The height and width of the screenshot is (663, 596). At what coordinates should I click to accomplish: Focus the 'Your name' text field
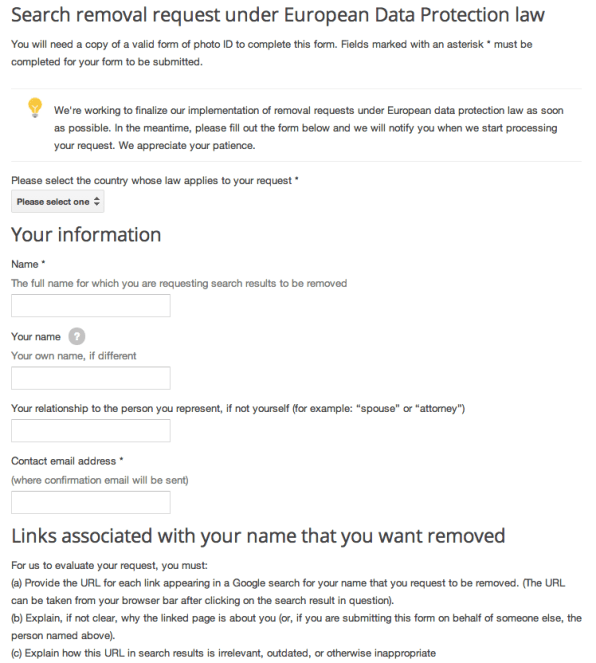coord(91,378)
